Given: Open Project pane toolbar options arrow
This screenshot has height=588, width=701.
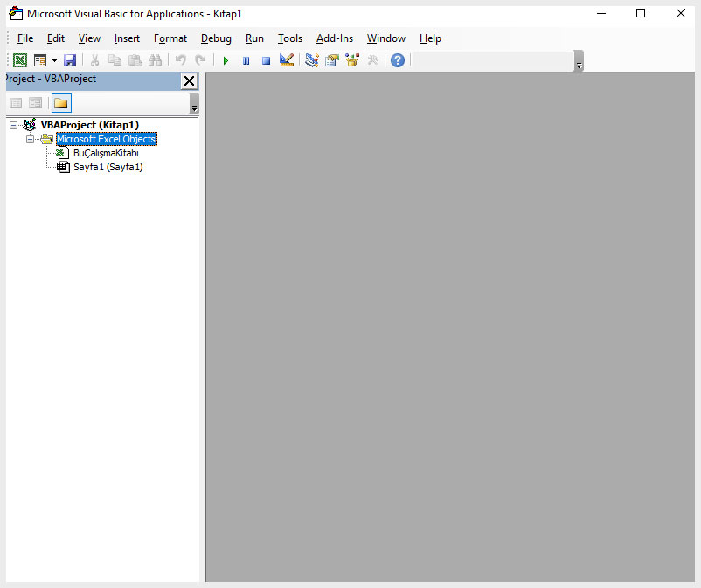Looking at the screenshot, I should tap(194, 104).
